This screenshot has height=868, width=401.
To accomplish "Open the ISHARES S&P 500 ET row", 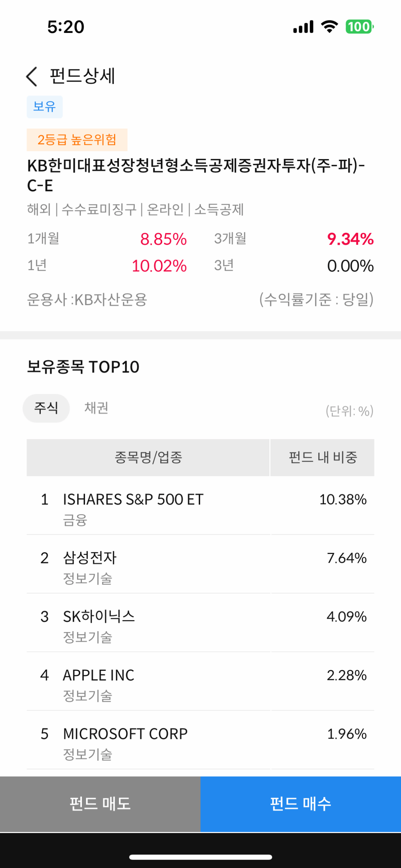I will tap(200, 506).
